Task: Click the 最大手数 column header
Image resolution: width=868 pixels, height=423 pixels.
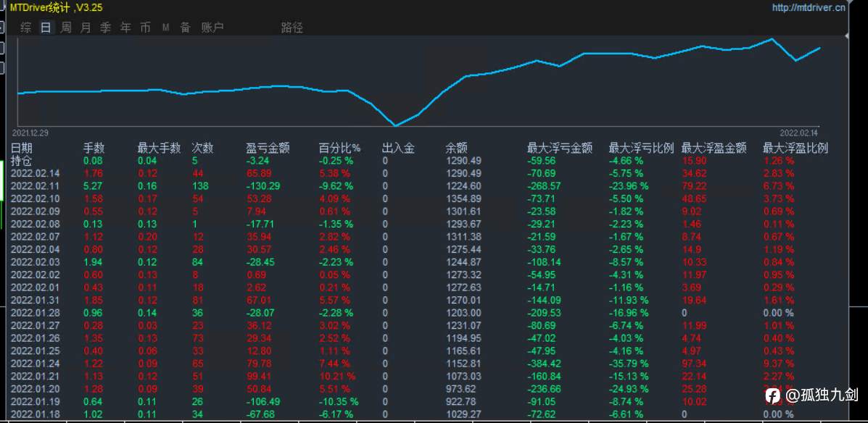Action: point(160,148)
